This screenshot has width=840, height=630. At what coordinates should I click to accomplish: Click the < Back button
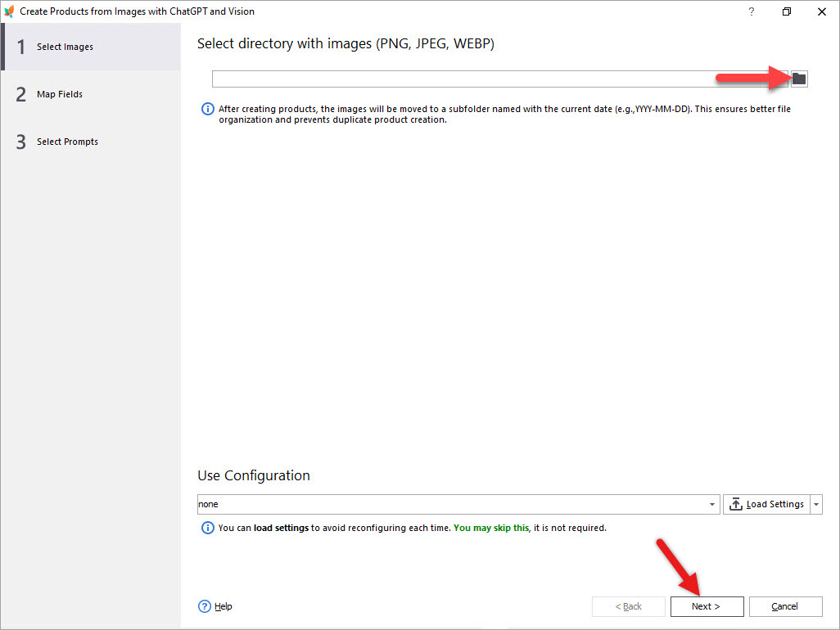629,606
